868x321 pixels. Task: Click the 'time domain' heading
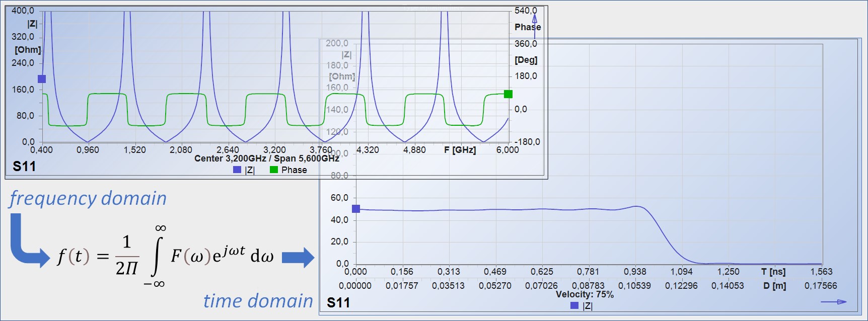pos(258,301)
